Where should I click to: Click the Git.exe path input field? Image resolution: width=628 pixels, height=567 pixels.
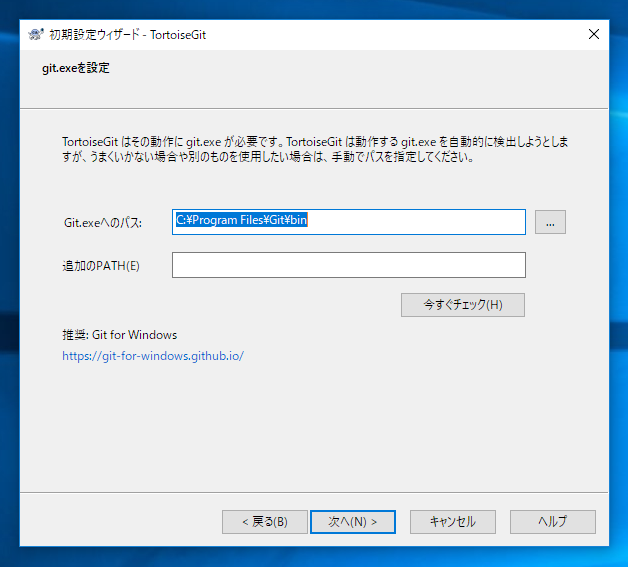[348, 222]
